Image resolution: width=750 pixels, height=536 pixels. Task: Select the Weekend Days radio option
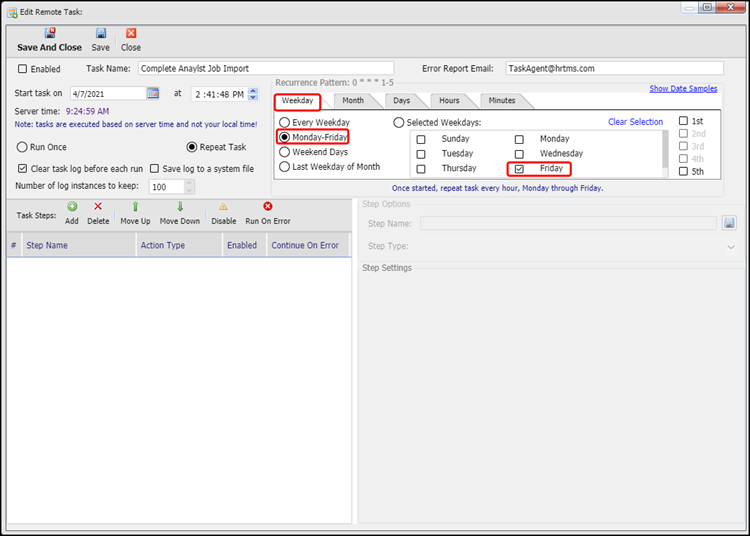click(x=285, y=152)
